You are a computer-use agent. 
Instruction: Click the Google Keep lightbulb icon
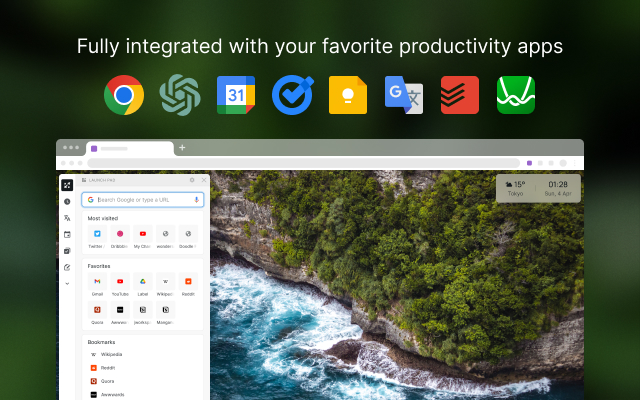click(x=348, y=95)
